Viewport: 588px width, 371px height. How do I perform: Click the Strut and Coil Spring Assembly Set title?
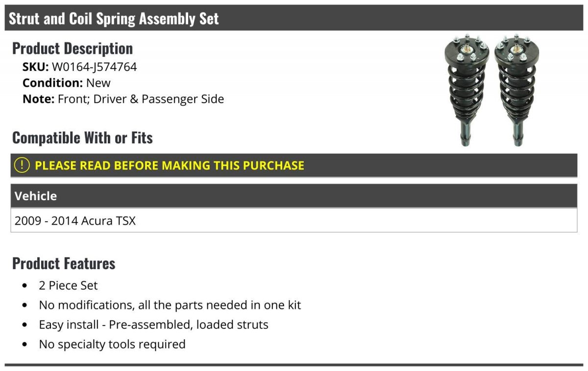pyautogui.click(x=114, y=19)
